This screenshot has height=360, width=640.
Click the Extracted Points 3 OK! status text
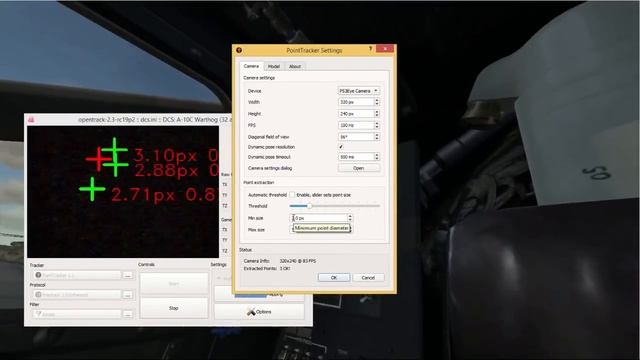pos(285,269)
